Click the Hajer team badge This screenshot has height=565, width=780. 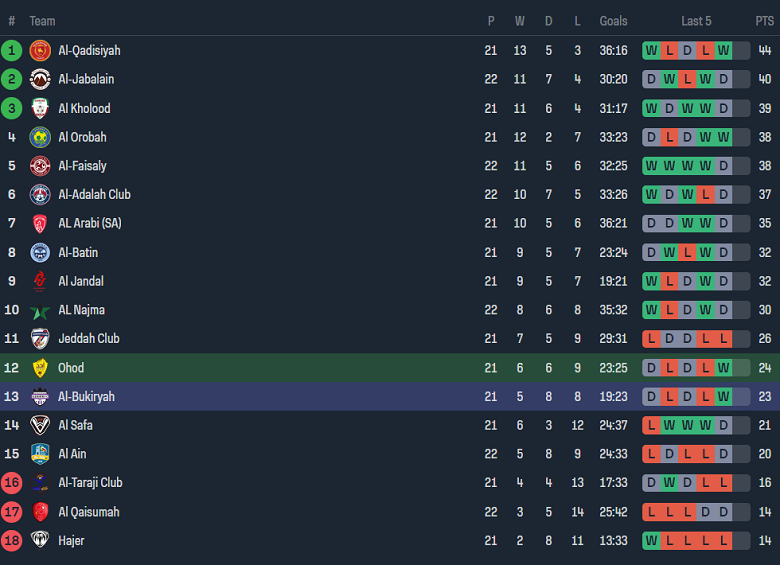[x=40, y=541]
